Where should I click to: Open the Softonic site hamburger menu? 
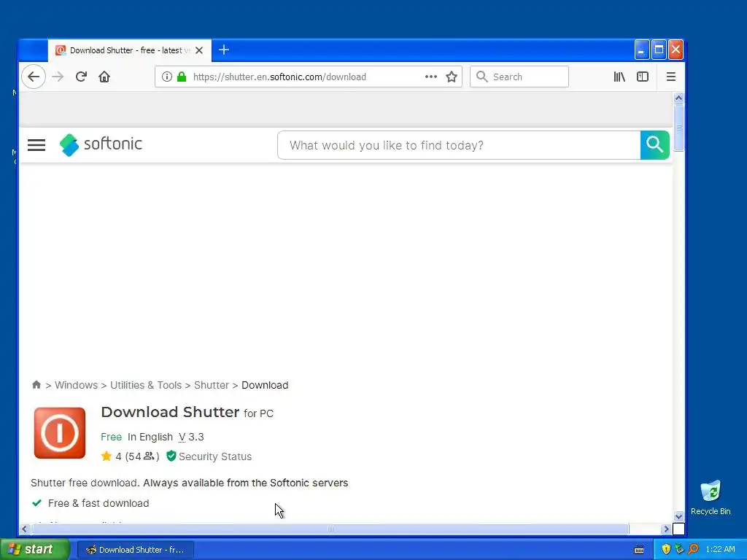(x=36, y=145)
